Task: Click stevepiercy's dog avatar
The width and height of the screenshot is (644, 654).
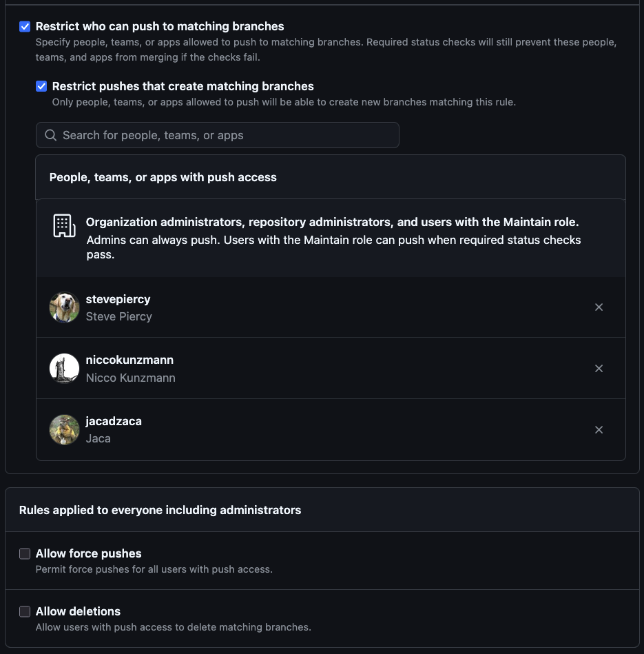Action: coord(64,307)
